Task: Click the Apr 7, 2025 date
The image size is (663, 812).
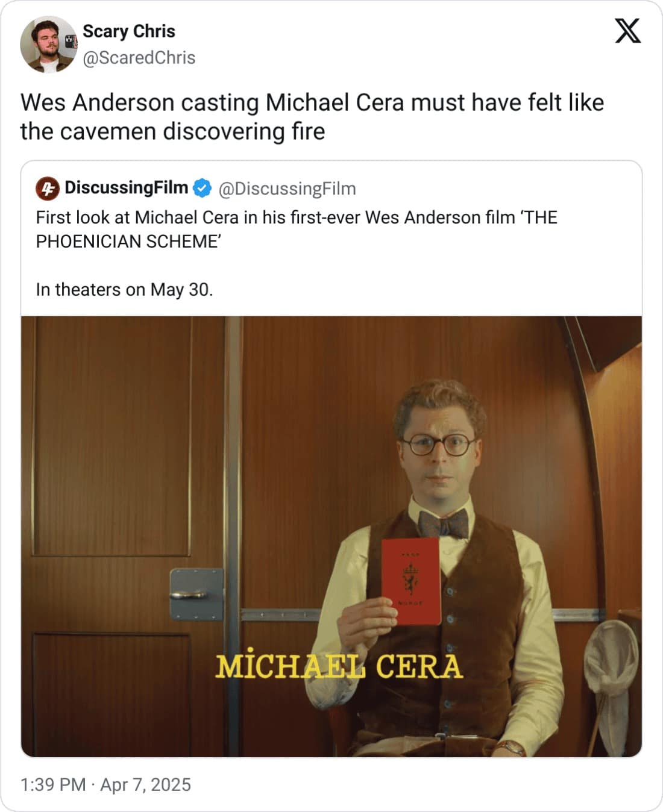Action: pyautogui.click(x=145, y=784)
